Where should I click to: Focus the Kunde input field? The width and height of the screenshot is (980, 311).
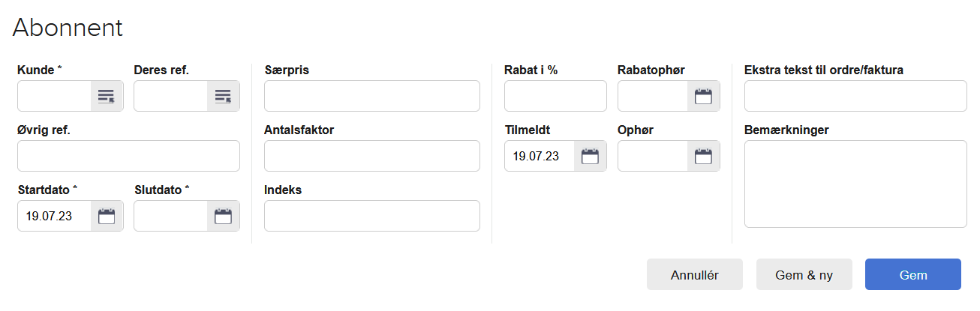tap(55, 96)
